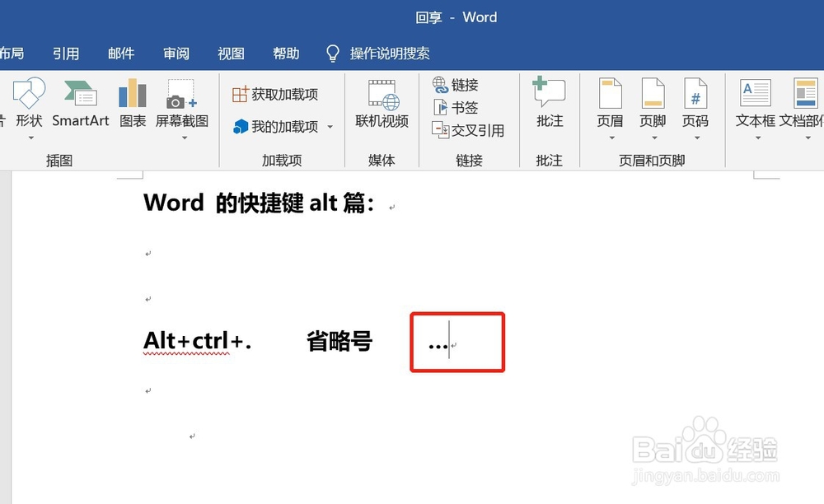824x504 pixels.
Task: Click the Tell Me search box (操作说明搜索)
Action: (x=390, y=53)
